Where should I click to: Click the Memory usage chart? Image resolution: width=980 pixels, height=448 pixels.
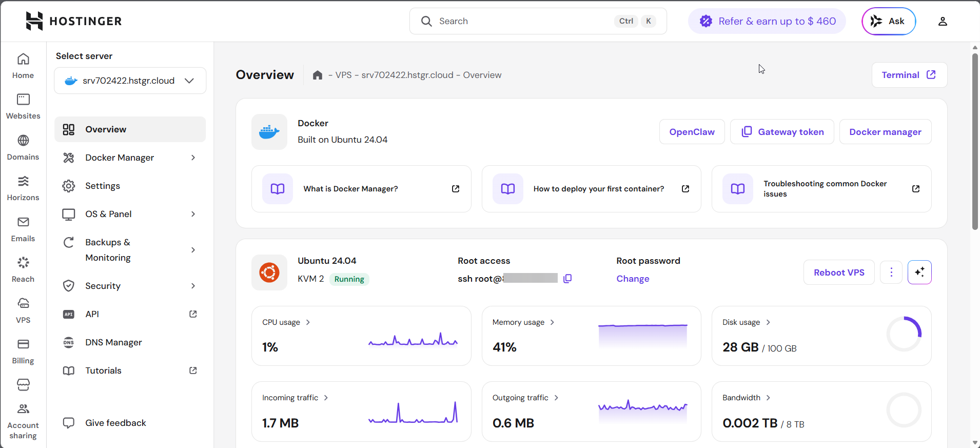tap(643, 336)
